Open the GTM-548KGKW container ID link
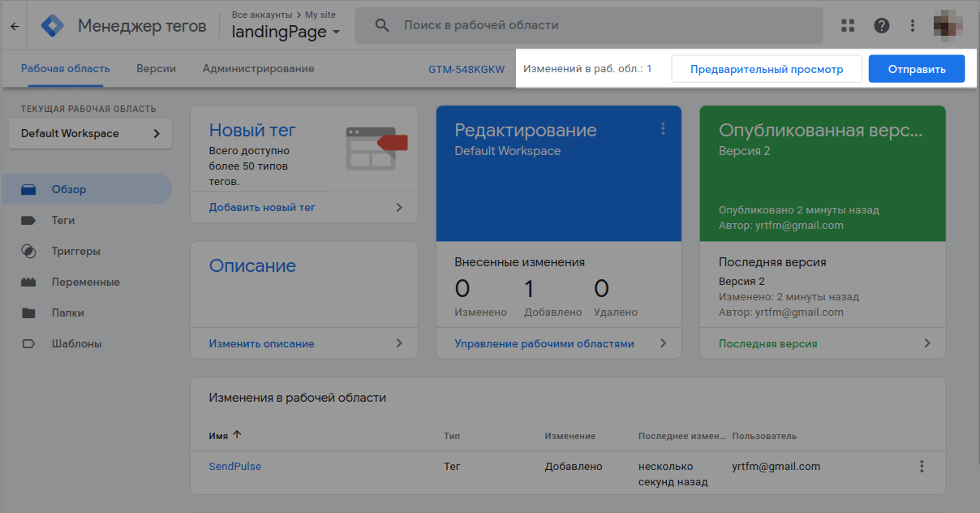Viewport: 980px width, 513px height. [466, 70]
